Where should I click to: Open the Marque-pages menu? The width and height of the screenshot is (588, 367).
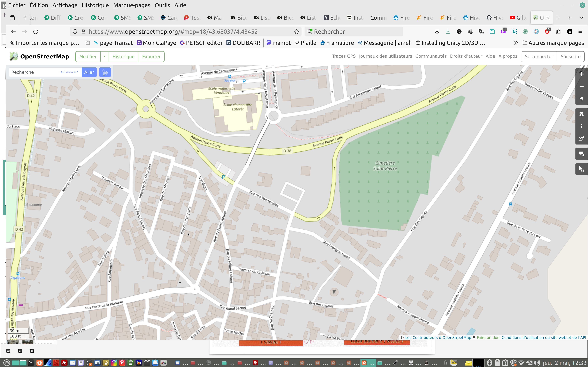(x=131, y=5)
